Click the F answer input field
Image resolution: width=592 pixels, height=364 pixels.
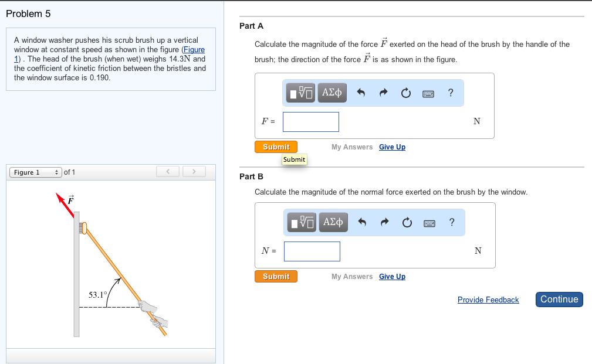point(310,122)
